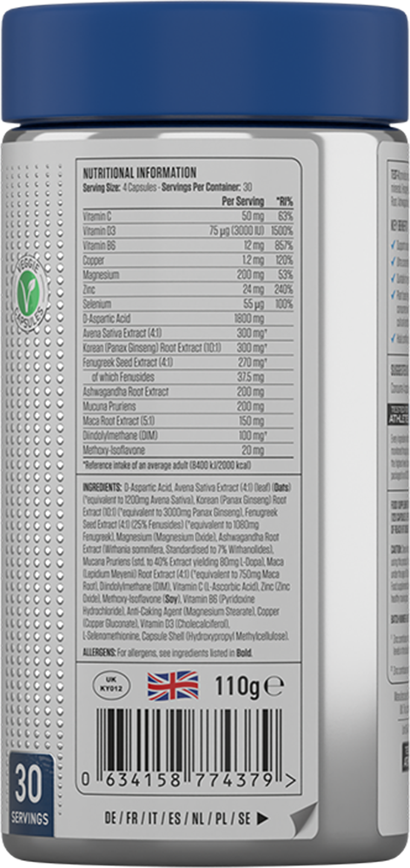The height and width of the screenshot is (868, 410).
Task: Click the "DE" language code
Action: (111, 819)
